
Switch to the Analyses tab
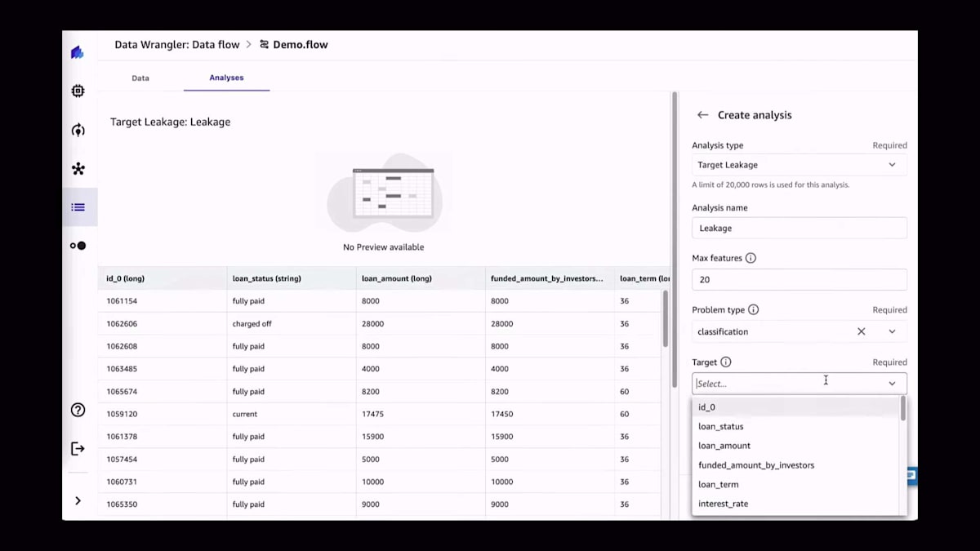coord(226,78)
